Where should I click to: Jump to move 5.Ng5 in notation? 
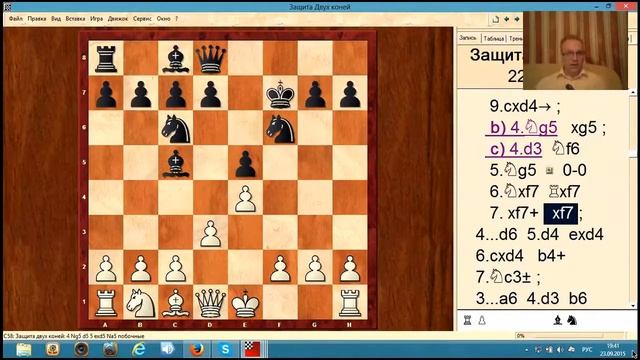(x=513, y=170)
